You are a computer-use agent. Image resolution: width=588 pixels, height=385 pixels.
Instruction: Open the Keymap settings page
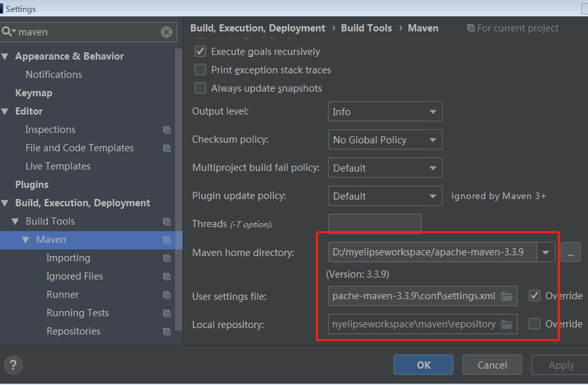tap(33, 93)
